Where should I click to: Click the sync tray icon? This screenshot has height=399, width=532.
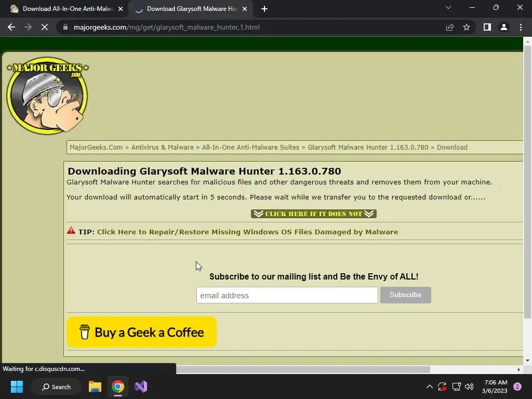[x=442, y=387]
